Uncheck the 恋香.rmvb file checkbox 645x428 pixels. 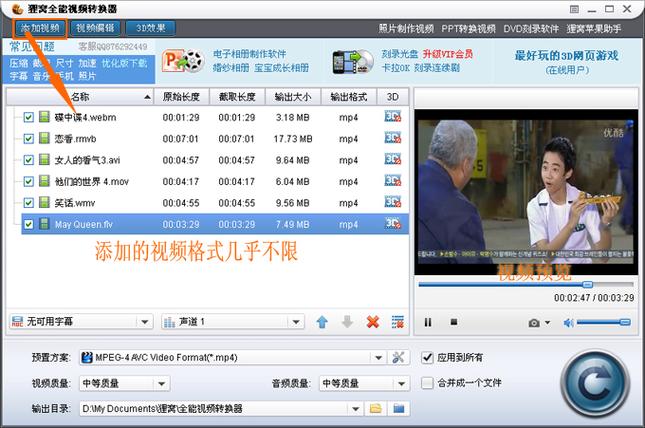pos(28,138)
